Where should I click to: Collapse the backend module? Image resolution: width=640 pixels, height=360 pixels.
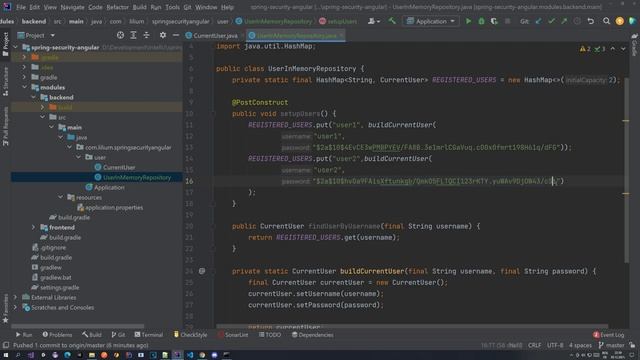pos(33,97)
